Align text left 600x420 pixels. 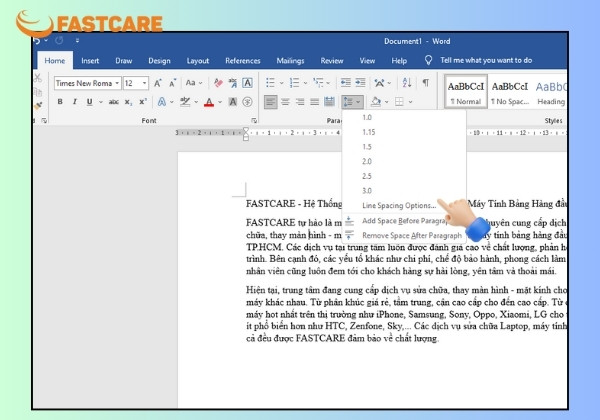pos(271,102)
